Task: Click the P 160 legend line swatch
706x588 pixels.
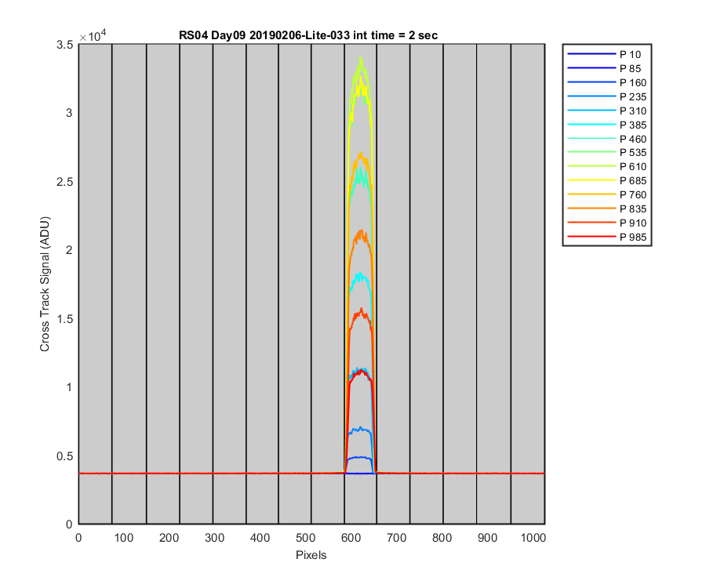Action: click(591, 82)
